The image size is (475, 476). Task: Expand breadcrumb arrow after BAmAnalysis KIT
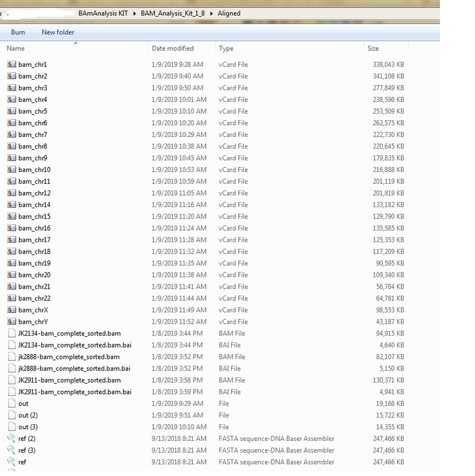(x=135, y=13)
